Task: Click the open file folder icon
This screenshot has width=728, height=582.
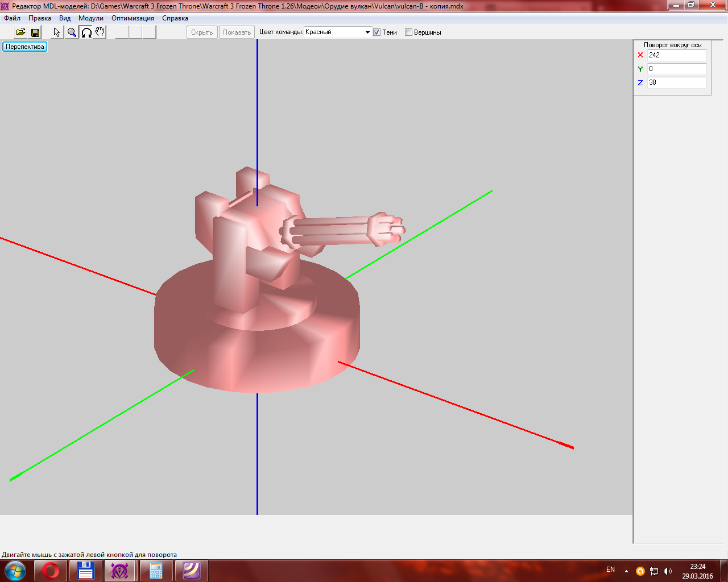Action: pos(20,32)
